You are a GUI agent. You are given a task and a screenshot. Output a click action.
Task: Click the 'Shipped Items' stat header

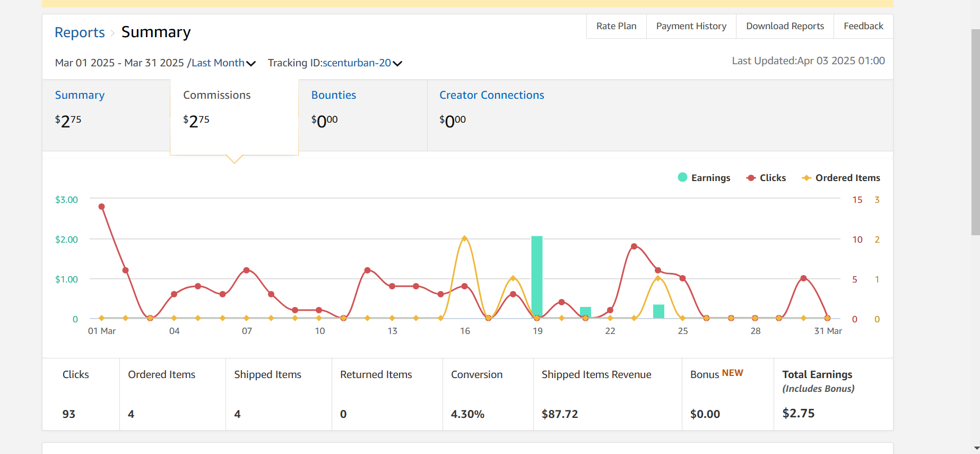pos(267,374)
